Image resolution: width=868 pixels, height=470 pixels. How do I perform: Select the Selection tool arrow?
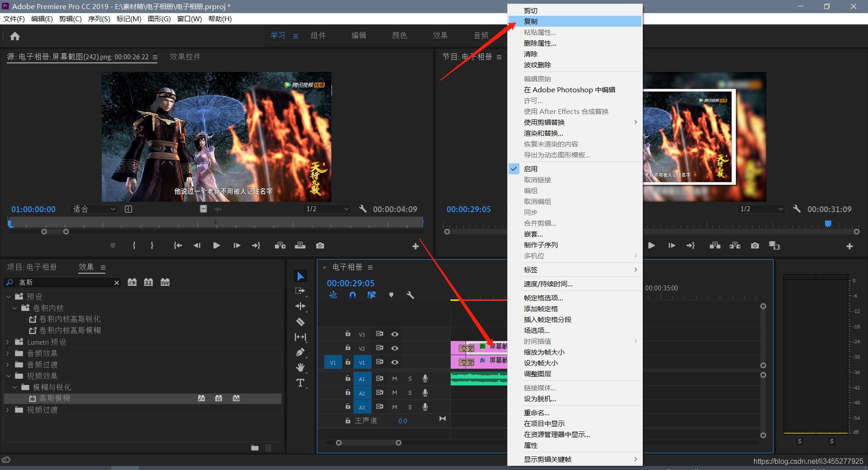tap(301, 276)
